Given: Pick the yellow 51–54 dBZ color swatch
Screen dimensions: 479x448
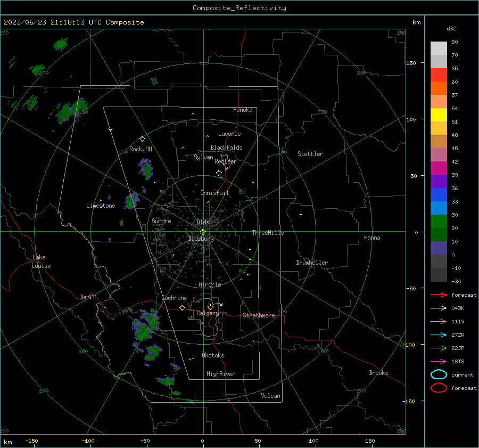Looking at the screenshot, I should tap(439, 115).
